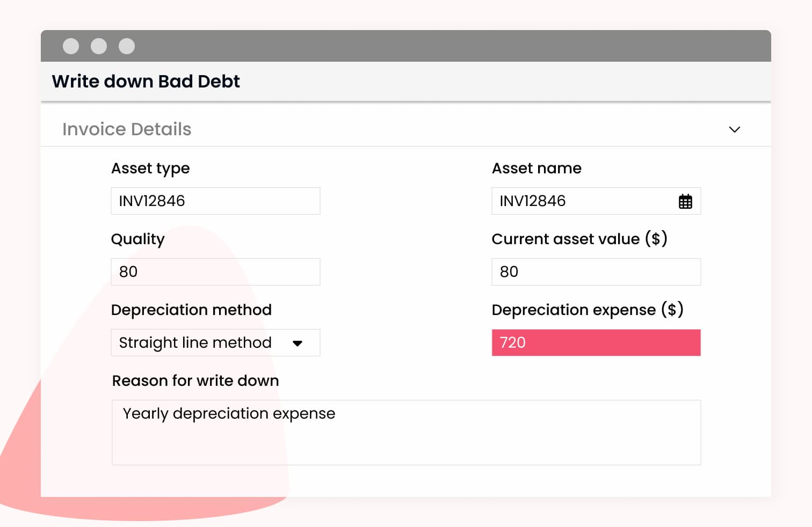
Task: Open the calendar icon in Asset name
Action: tap(685, 202)
